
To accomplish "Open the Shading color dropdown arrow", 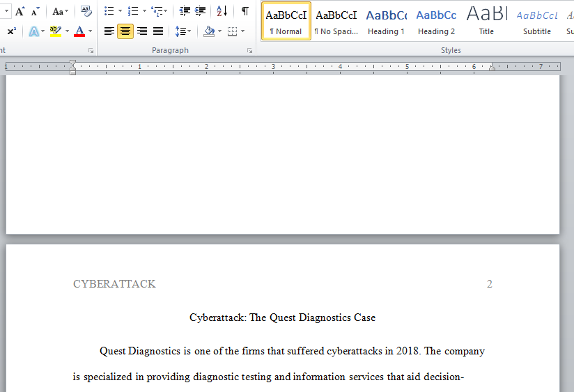I will tap(219, 31).
